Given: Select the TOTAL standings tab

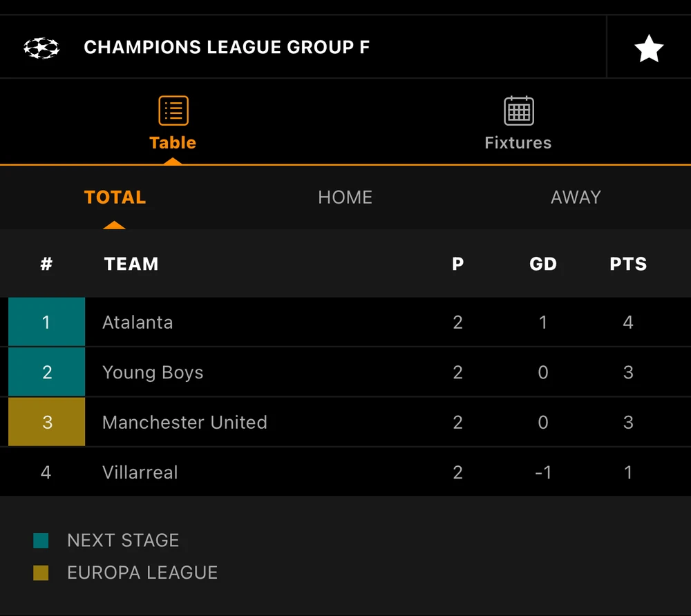Looking at the screenshot, I should pos(115,198).
